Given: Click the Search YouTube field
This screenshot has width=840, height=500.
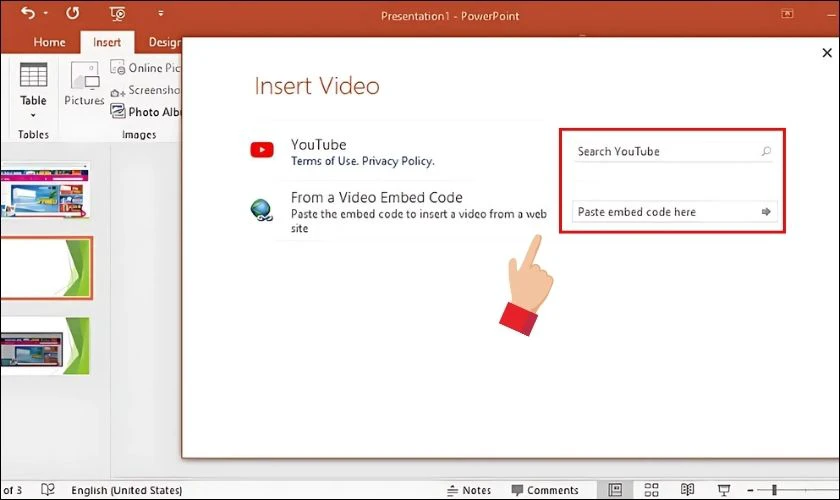Looking at the screenshot, I should click(x=673, y=152).
